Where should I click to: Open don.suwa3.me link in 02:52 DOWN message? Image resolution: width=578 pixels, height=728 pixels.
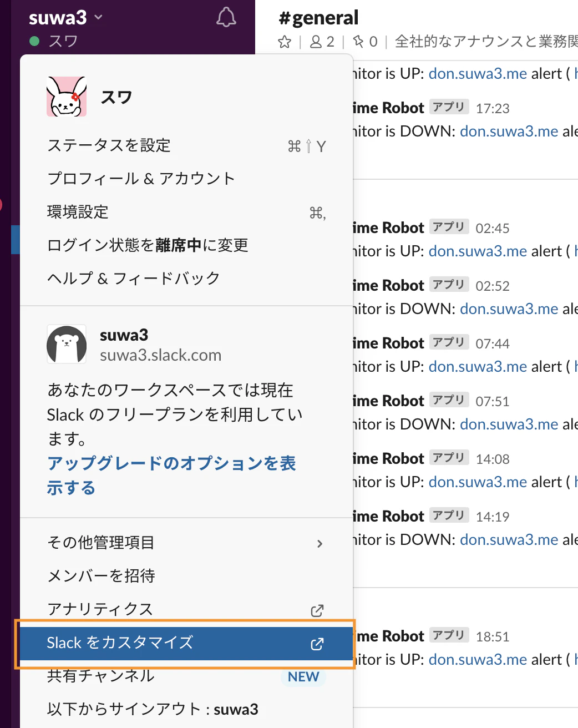tap(509, 309)
